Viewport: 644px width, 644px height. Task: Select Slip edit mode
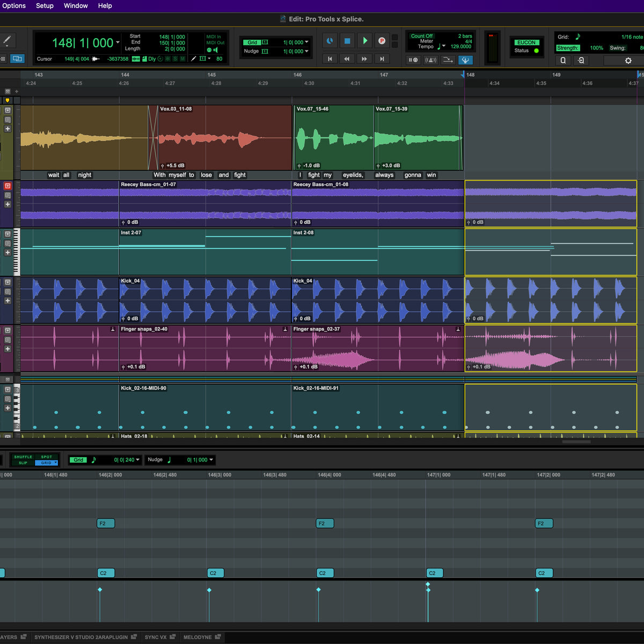coord(23,463)
